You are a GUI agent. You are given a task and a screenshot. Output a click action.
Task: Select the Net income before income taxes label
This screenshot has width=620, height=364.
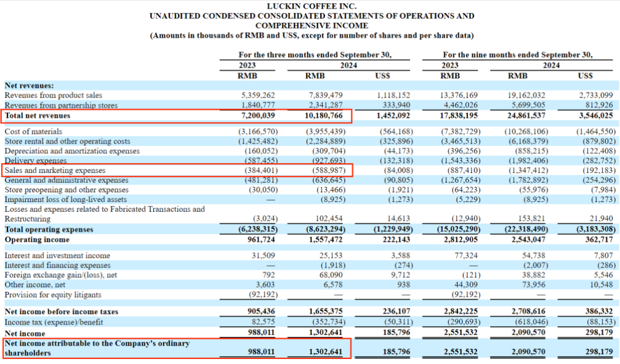click(x=61, y=312)
